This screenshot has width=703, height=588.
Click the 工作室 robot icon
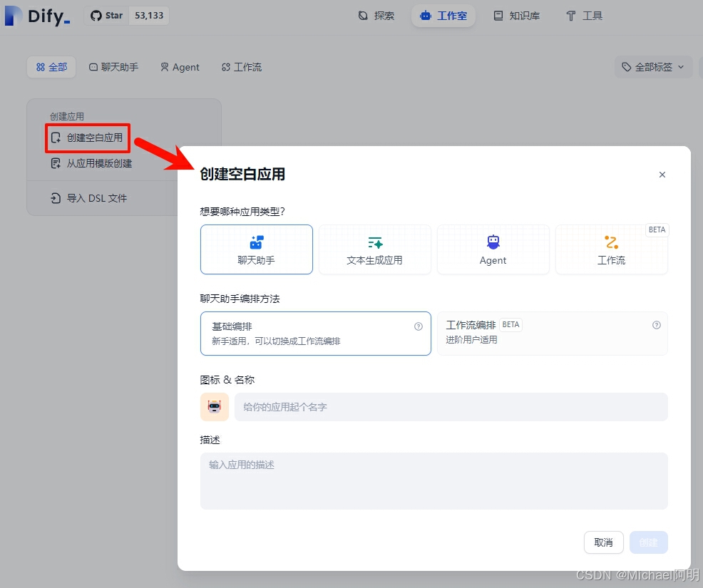coord(426,16)
